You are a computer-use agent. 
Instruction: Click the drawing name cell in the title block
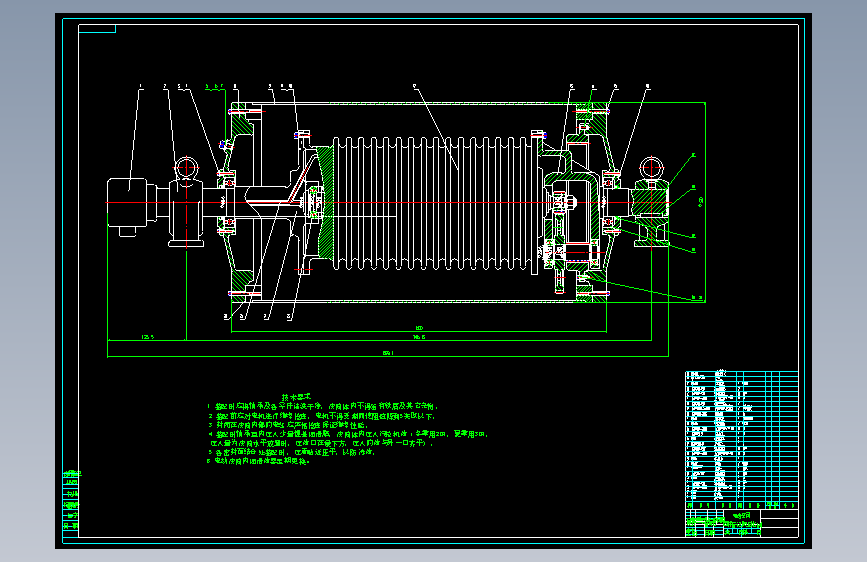pyautogui.click(x=742, y=515)
